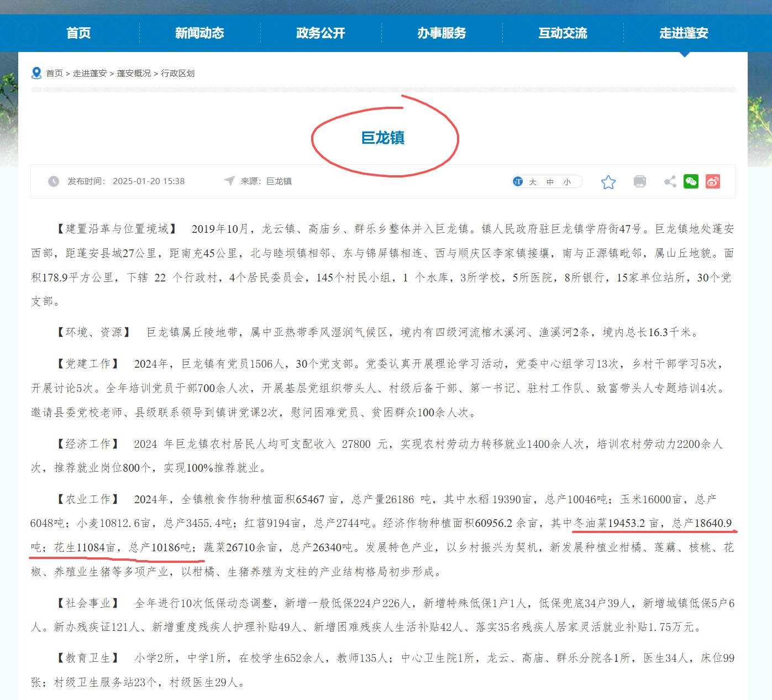Image resolution: width=772 pixels, height=700 pixels.
Task: Set font size to small (小)
Action: point(567,182)
